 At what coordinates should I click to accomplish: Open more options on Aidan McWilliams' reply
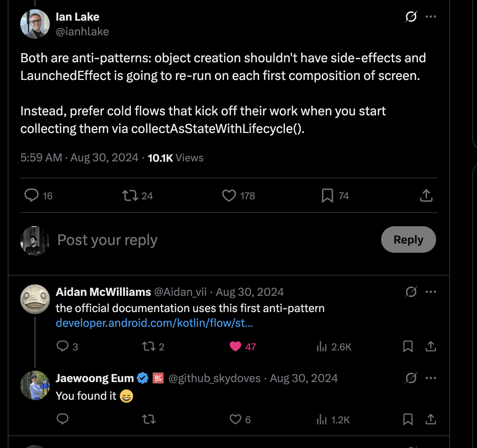tap(431, 292)
